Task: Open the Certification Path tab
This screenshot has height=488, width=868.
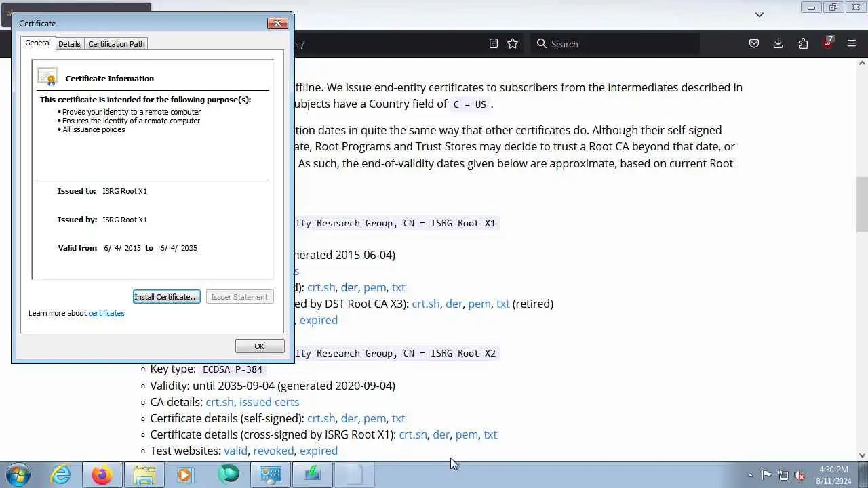Action: 117,44
